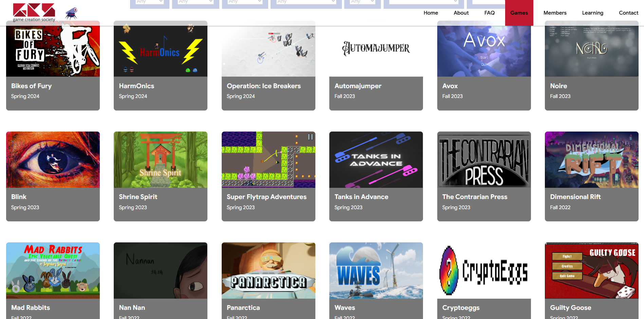Click the HarmOnics game title
The image size is (644, 319).
tap(136, 86)
